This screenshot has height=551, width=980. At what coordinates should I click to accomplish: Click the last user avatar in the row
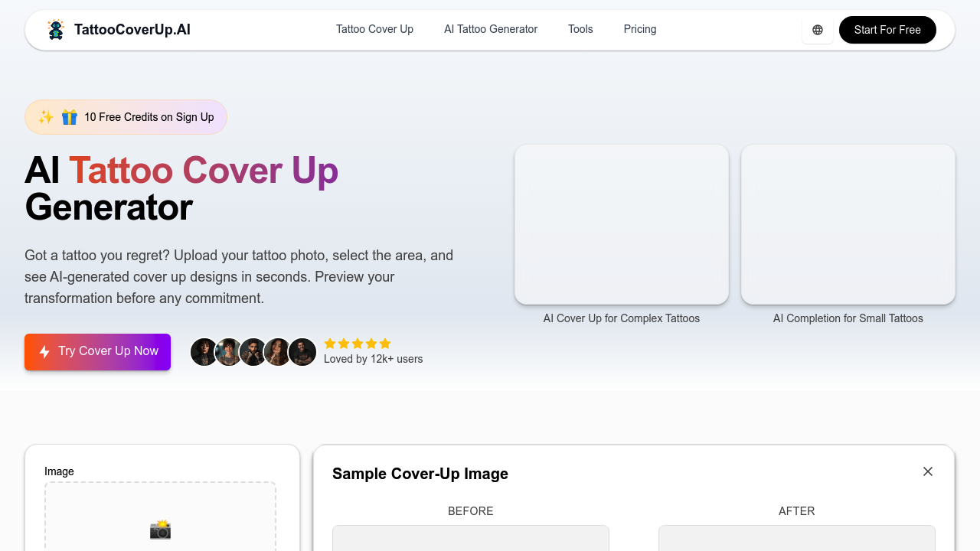(302, 351)
